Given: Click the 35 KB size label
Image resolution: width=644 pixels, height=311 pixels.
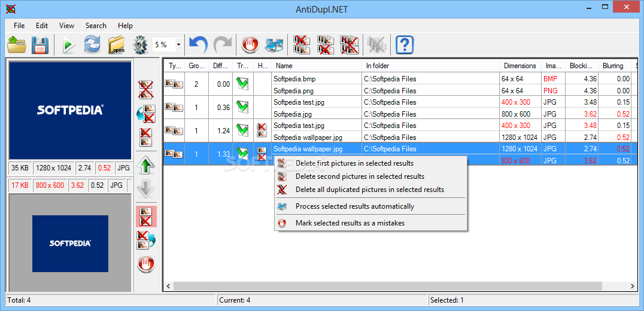Looking at the screenshot, I should (20, 168).
